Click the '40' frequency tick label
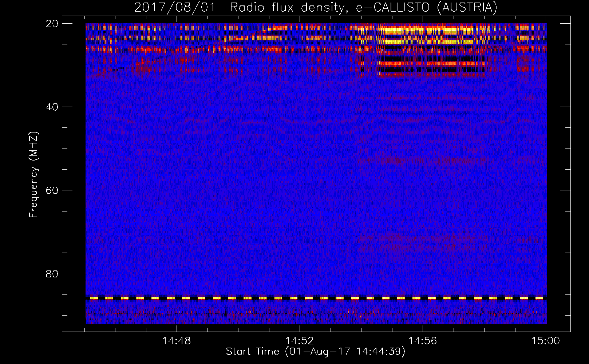The width and height of the screenshot is (589, 364). click(52, 107)
